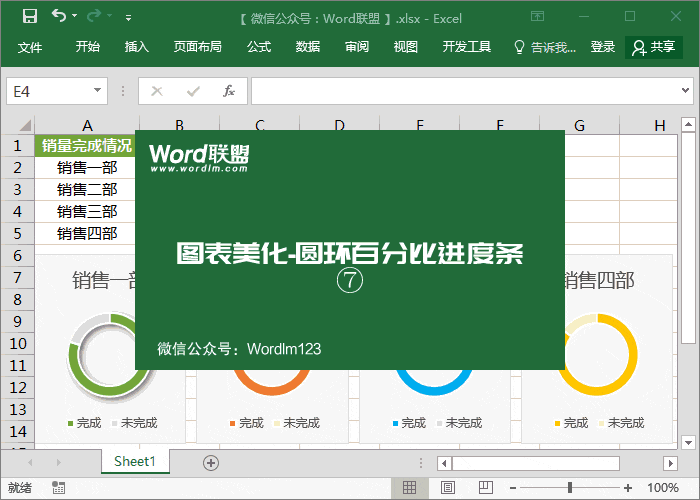Image resolution: width=700 pixels, height=500 pixels.
Task: Undo the last action
Action: click(58, 16)
